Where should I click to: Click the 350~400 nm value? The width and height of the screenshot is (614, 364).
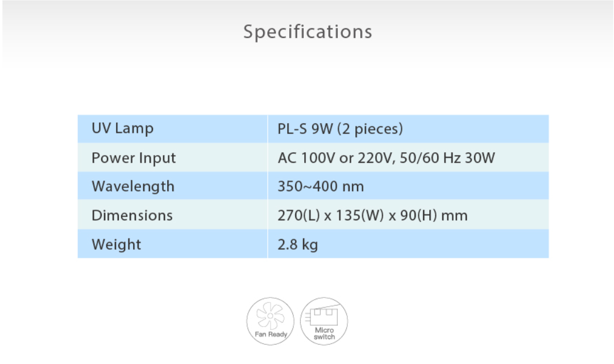coord(321,186)
